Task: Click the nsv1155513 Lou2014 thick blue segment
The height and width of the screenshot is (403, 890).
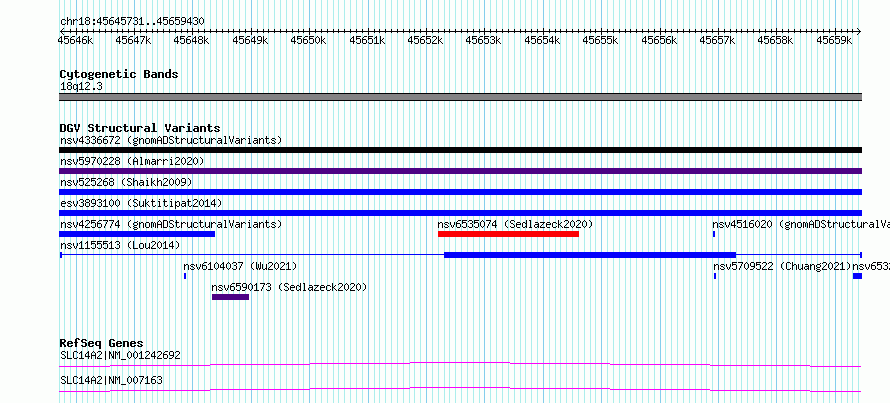Action: pyautogui.click(x=590, y=255)
